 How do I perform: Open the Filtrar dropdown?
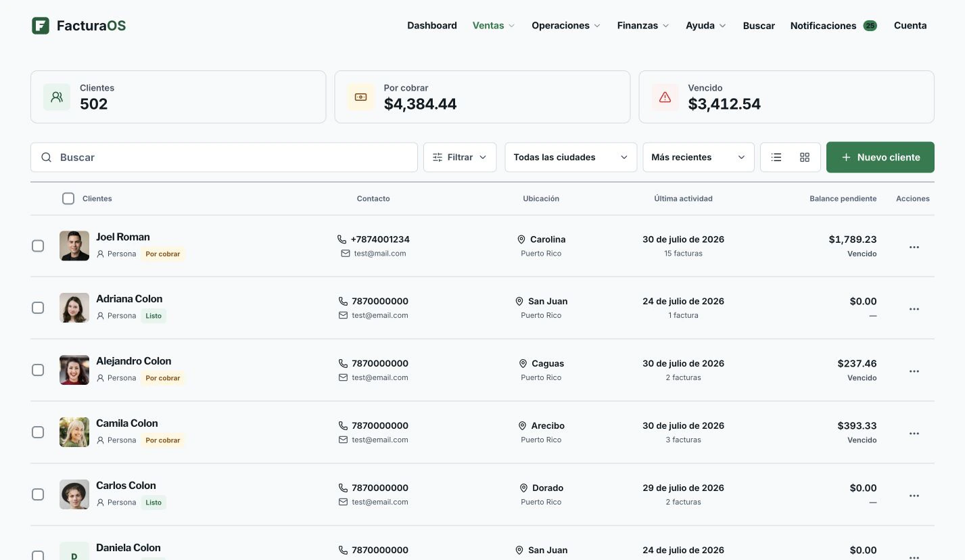(460, 157)
